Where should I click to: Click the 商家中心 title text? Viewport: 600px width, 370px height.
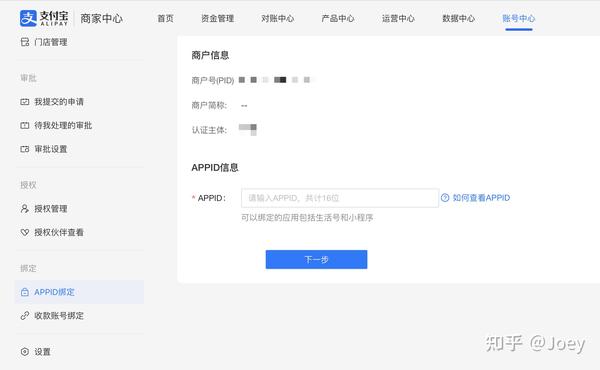pyautogui.click(x=101, y=18)
